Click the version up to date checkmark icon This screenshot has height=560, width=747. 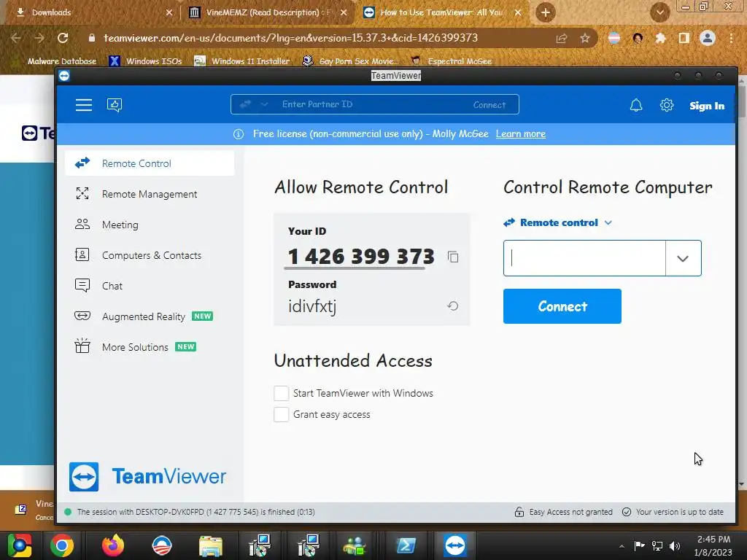(627, 512)
